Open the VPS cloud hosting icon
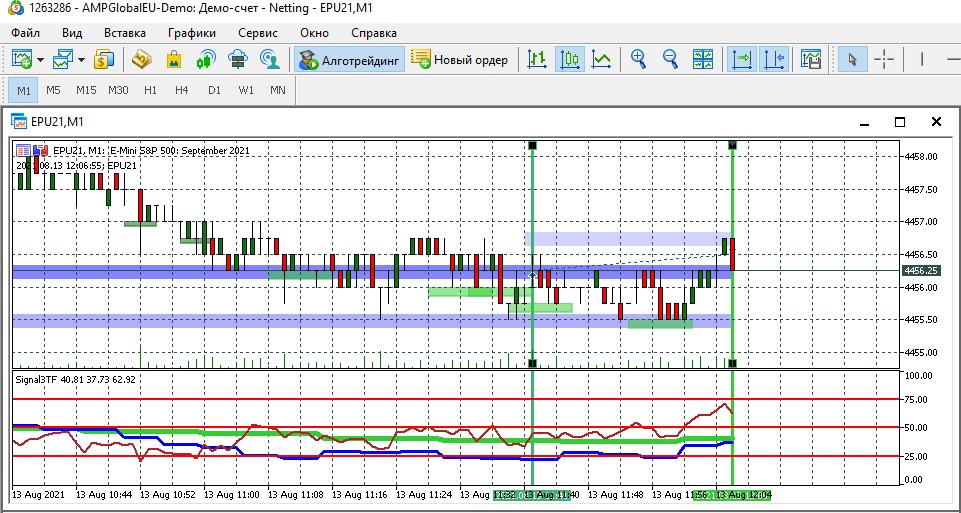This screenshot has width=961, height=513. click(x=238, y=60)
